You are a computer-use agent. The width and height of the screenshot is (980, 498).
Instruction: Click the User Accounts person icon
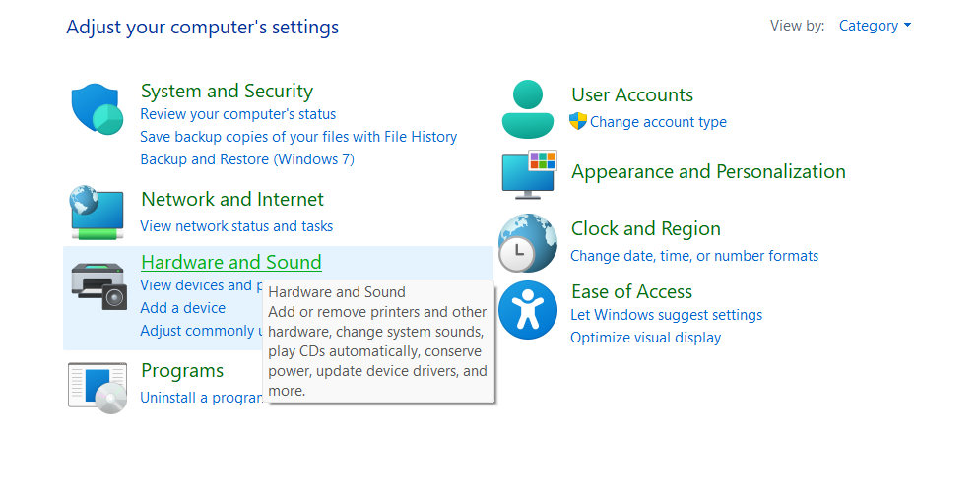pos(528,108)
